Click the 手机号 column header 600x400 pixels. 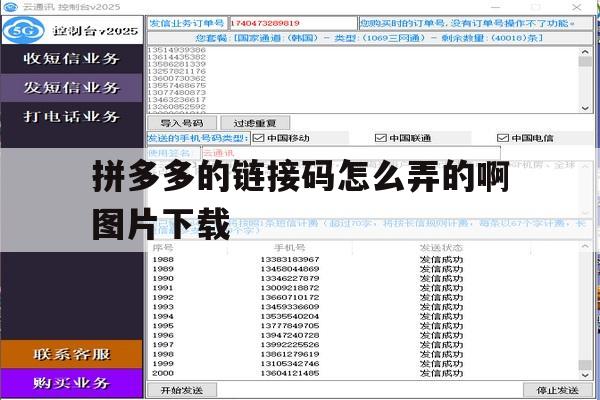click(290, 248)
